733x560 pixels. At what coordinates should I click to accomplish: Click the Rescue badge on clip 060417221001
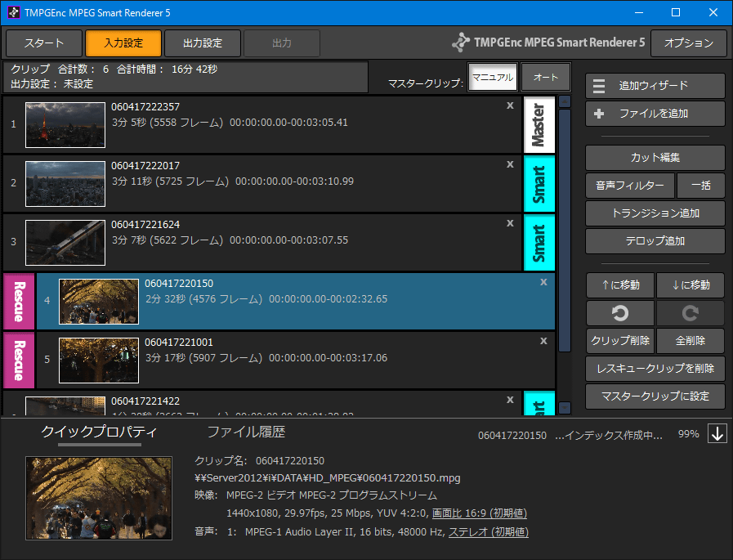[19, 361]
